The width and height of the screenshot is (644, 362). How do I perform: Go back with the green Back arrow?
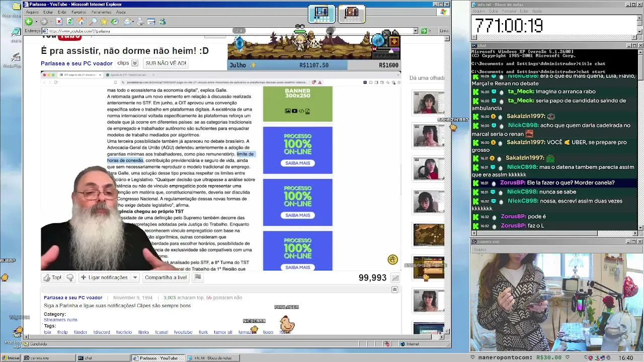click(29, 22)
